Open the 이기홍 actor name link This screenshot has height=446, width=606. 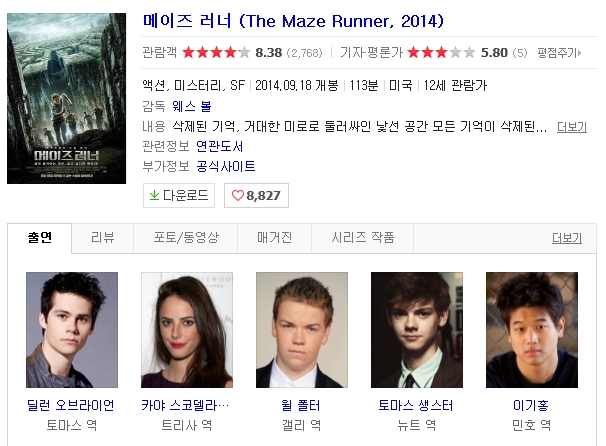[x=531, y=405]
